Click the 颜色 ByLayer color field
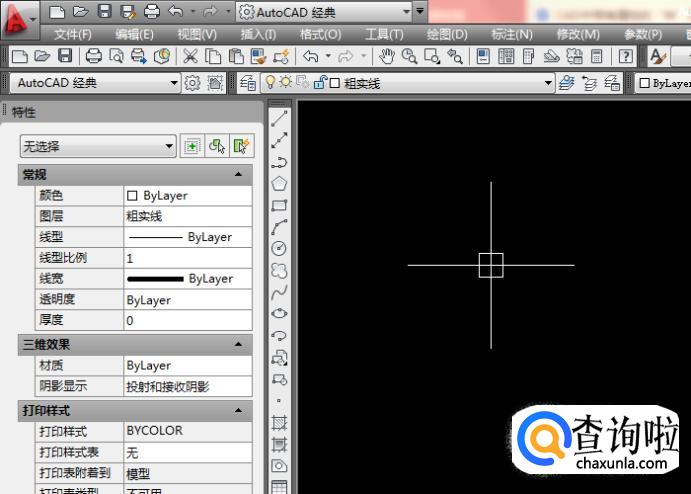 [187, 196]
